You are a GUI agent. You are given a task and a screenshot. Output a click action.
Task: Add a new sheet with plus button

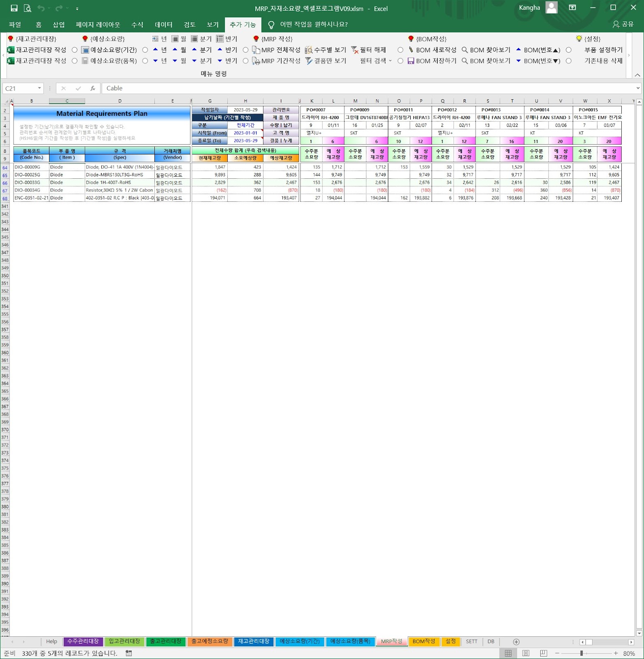[x=516, y=642]
